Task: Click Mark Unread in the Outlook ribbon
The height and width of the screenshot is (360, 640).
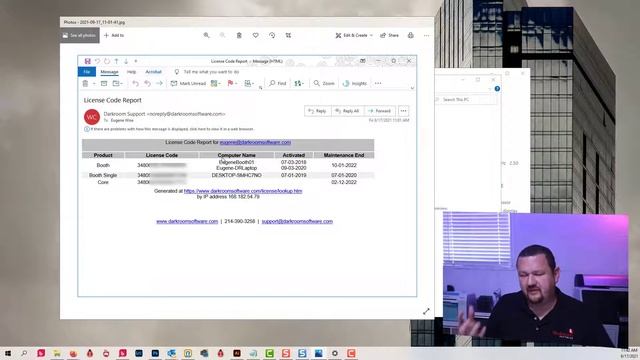Action: coord(188,83)
